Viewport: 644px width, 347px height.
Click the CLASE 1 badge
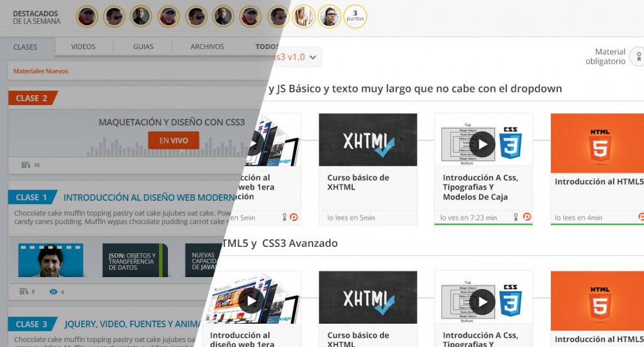pyautogui.click(x=32, y=197)
